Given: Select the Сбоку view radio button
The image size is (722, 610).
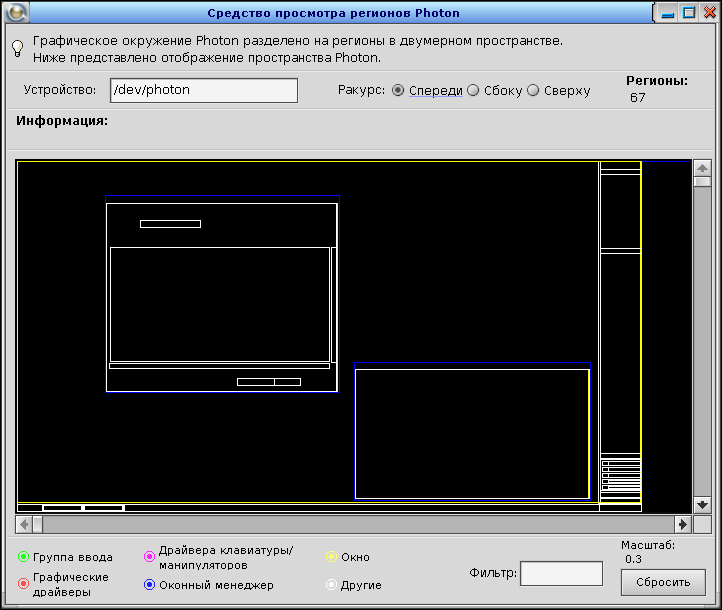Looking at the screenshot, I should (x=473, y=90).
